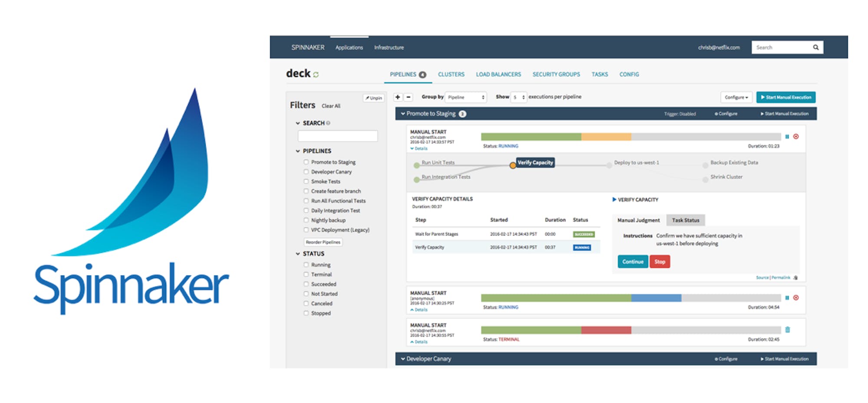Switch to the Clusters tab

coord(451,75)
